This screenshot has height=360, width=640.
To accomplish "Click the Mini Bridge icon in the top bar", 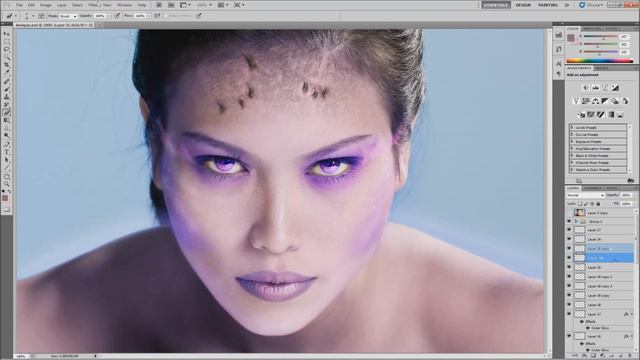I will click(x=171, y=5).
